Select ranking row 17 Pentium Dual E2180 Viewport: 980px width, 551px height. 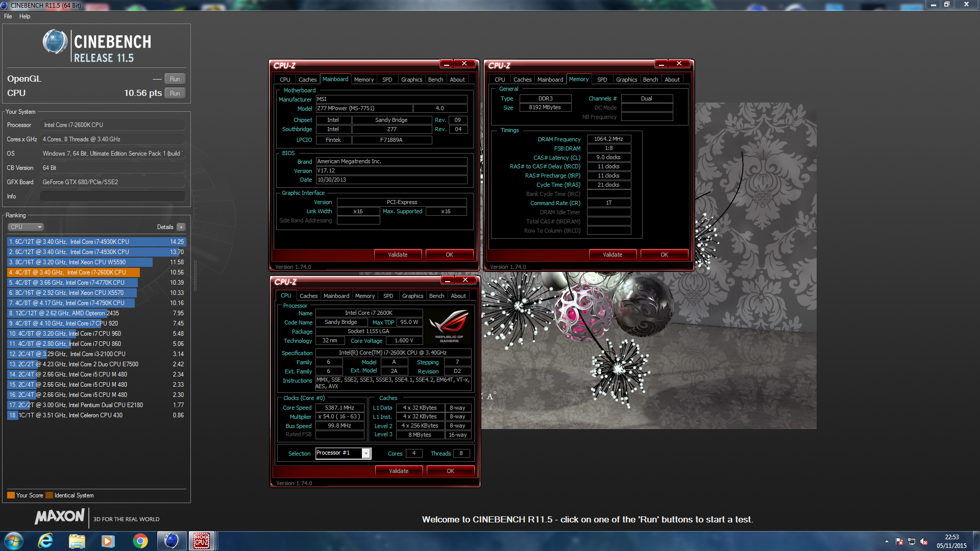[x=96, y=405]
